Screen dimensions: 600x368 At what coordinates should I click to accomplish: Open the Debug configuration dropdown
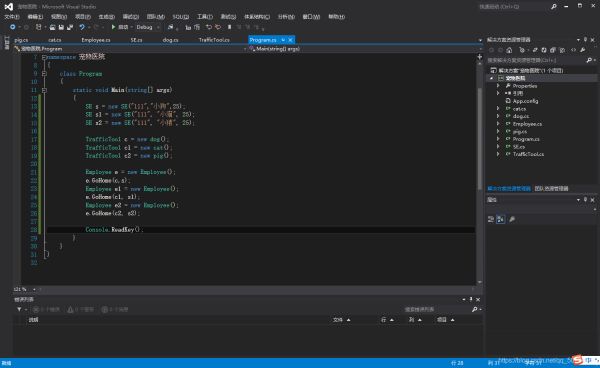pos(148,27)
